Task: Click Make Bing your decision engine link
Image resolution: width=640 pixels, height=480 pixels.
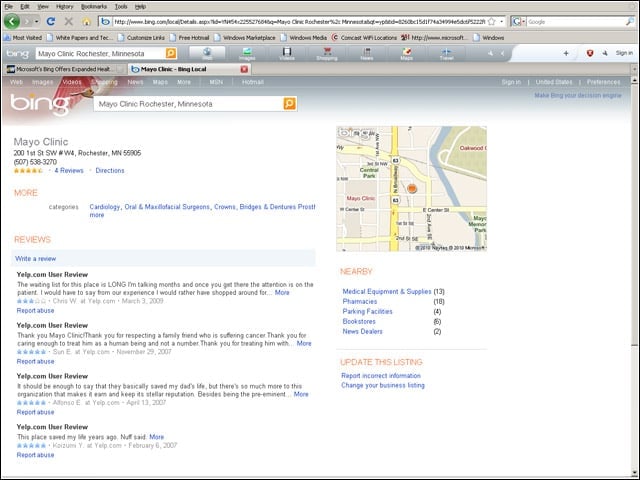Action: 578,95
